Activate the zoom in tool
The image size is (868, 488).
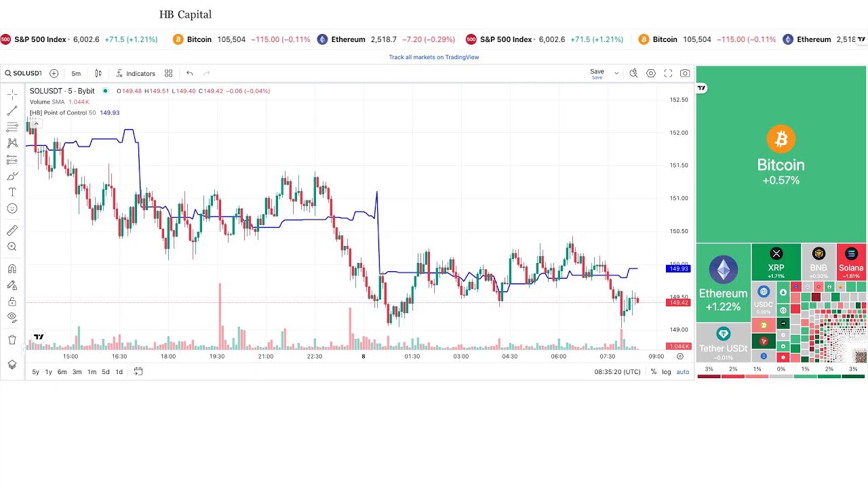(12, 247)
